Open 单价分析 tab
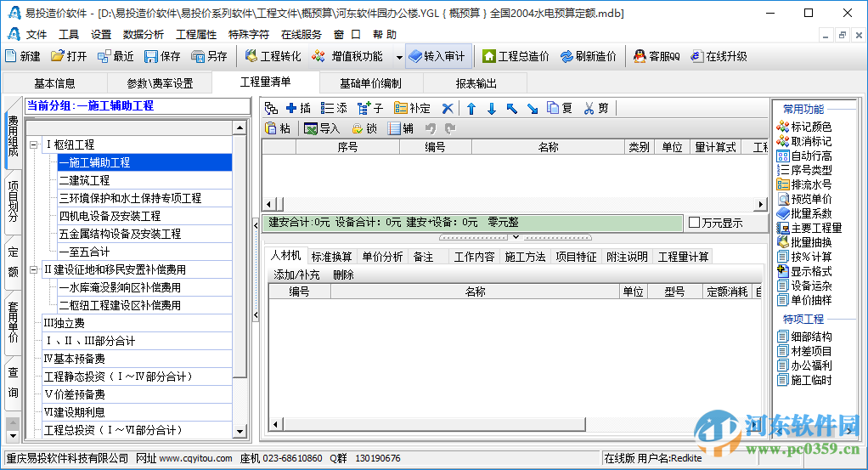This screenshot has width=868, height=470. (x=382, y=257)
